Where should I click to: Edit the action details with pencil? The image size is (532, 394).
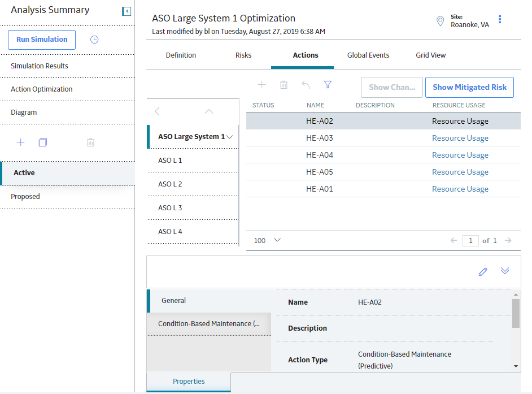pyautogui.click(x=483, y=272)
